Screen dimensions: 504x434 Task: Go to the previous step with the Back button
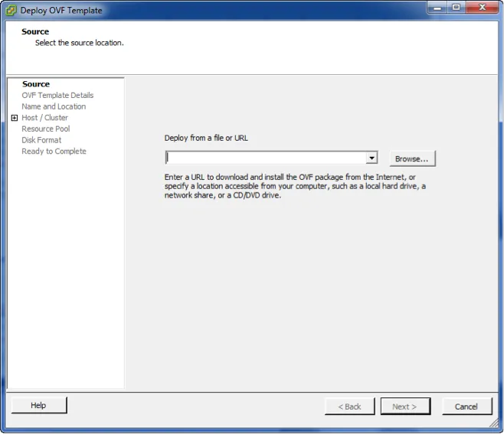(350, 406)
